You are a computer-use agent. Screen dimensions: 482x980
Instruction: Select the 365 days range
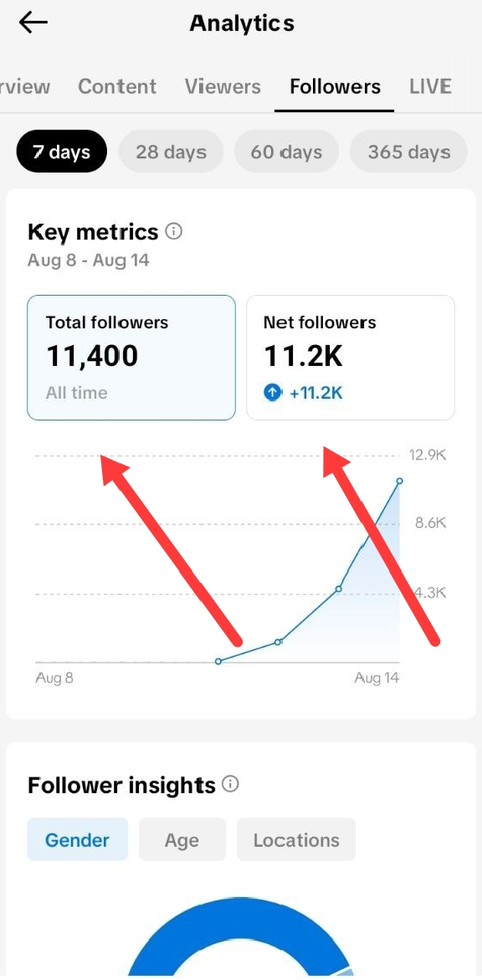point(408,152)
